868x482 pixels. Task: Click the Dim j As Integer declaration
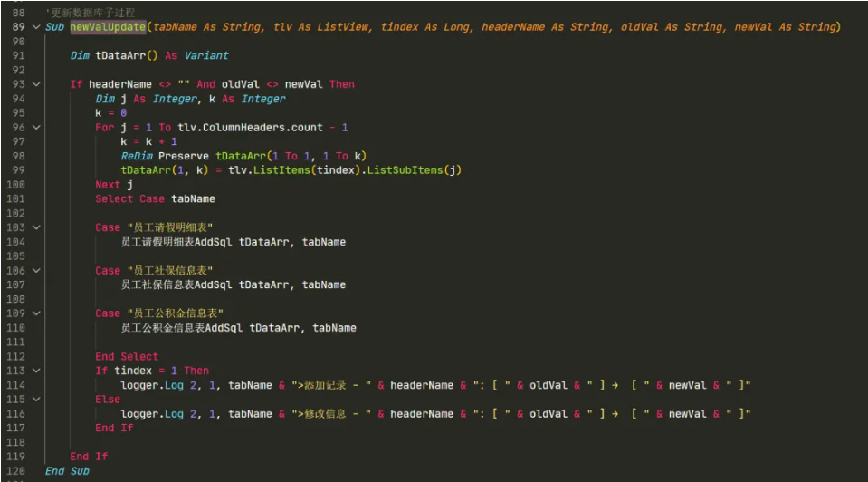[x=146, y=99]
